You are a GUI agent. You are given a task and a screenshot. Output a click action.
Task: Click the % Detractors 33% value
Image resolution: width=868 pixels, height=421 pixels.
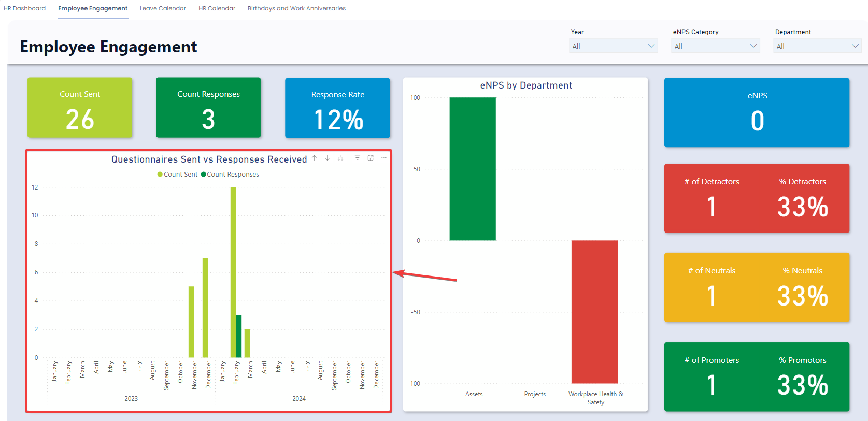[803, 207]
